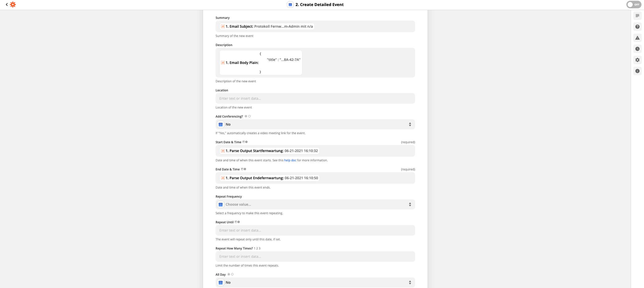Click the help doc link

tap(290, 160)
